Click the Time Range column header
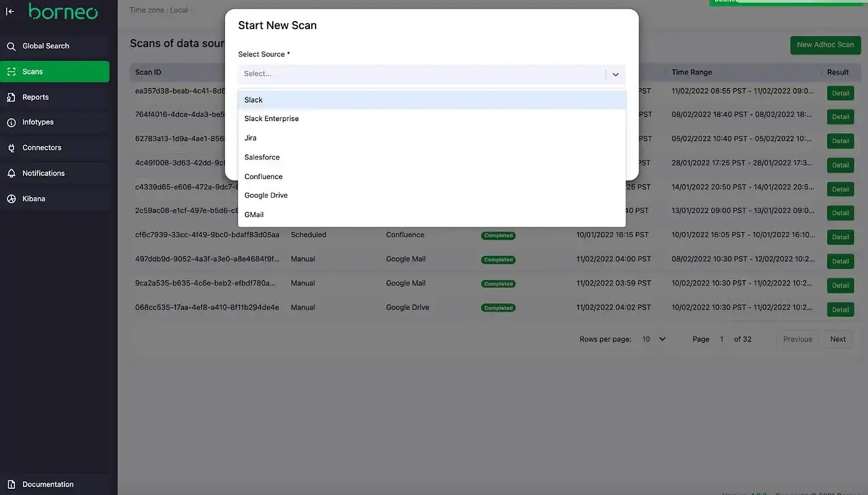The width and height of the screenshot is (868, 495). pyautogui.click(x=691, y=72)
